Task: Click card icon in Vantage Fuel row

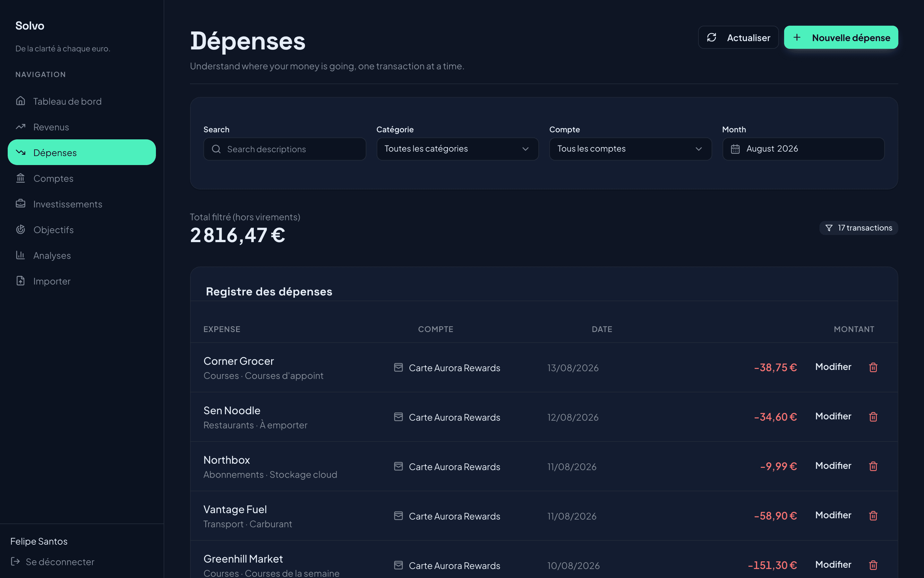Action: 398,516
